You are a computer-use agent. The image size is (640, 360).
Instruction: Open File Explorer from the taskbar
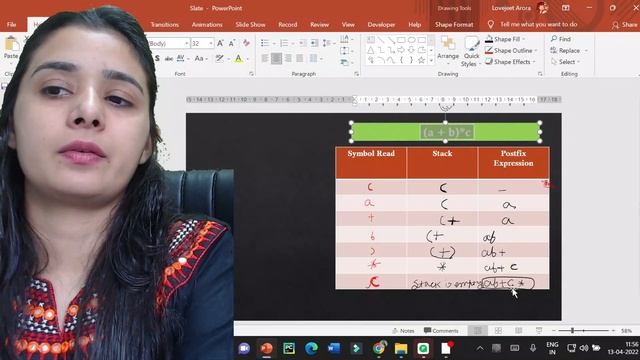tap(401, 348)
